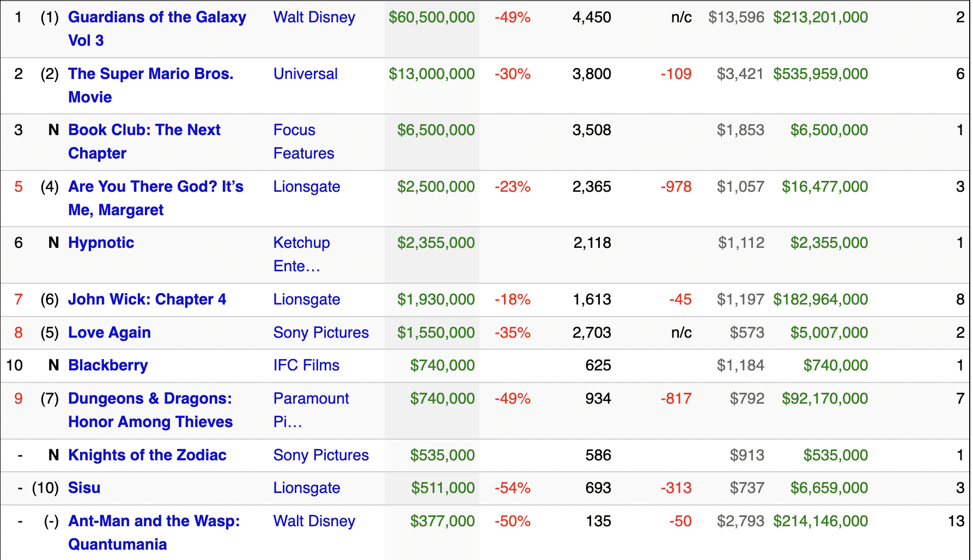Open Guardians of the Galaxy Vol 3 link
The width and height of the screenshot is (973, 560).
pos(157,29)
